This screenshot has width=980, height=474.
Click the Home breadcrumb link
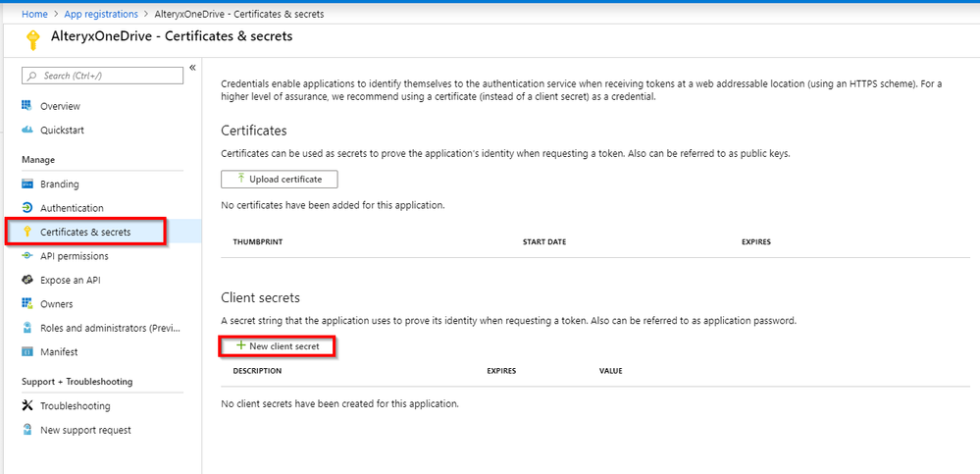[34, 14]
